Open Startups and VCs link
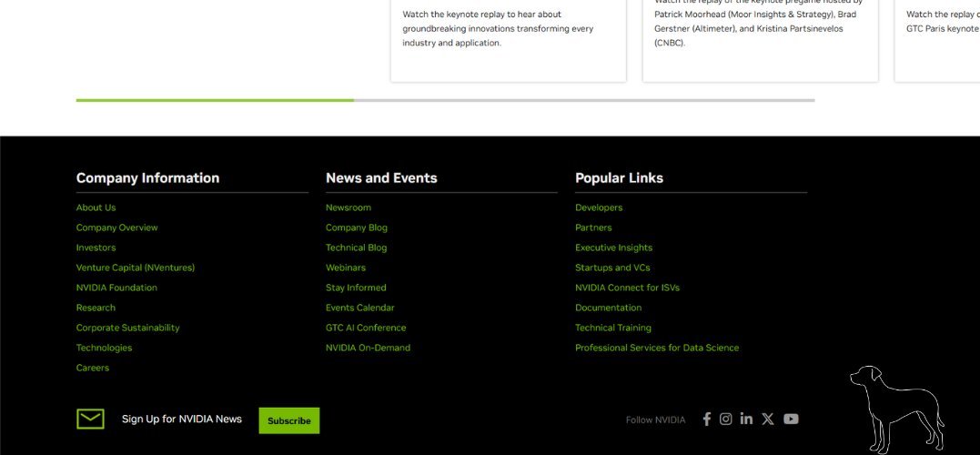This screenshot has height=455, width=980. pos(612,268)
